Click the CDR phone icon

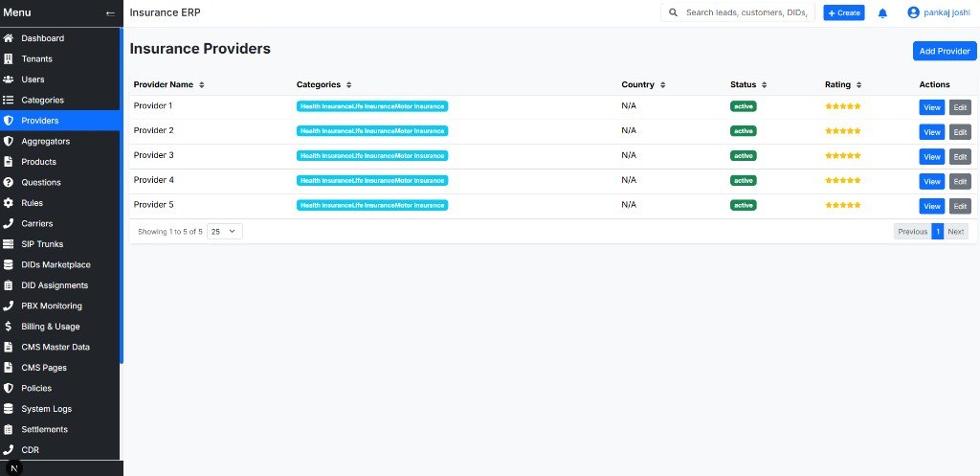click(x=8, y=450)
